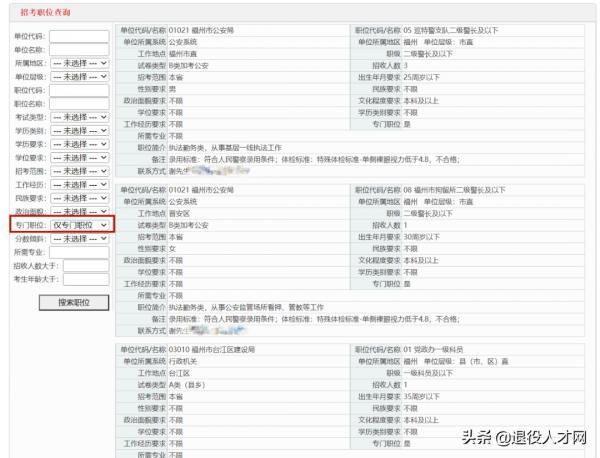Open the 专门职位 dropdown showing 仅专门职位

pos(80,225)
